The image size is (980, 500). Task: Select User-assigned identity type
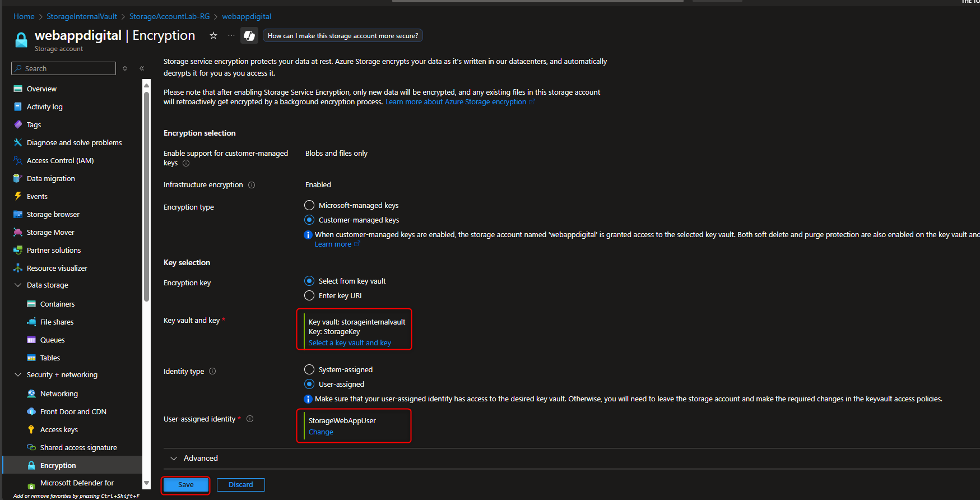pyautogui.click(x=309, y=384)
